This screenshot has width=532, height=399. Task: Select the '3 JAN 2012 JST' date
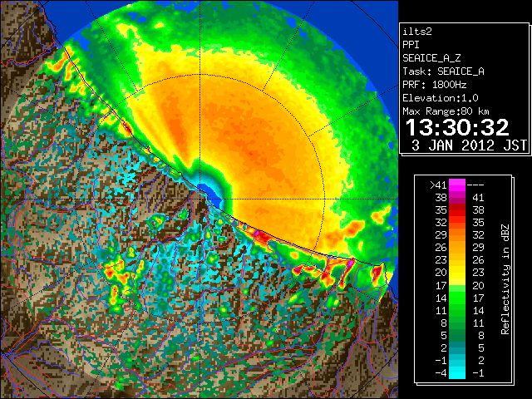(469, 145)
